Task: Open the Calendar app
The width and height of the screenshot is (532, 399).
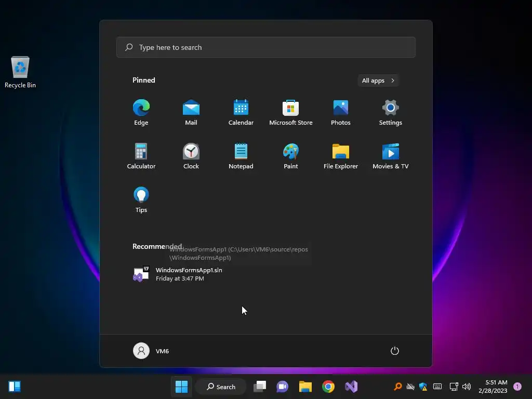Action: tap(241, 113)
